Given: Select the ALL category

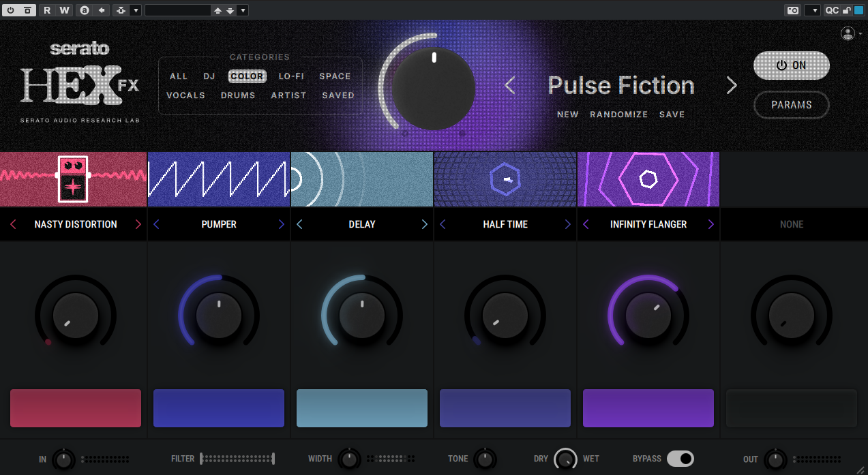Looking at the screenshot, I should point(179,76).
